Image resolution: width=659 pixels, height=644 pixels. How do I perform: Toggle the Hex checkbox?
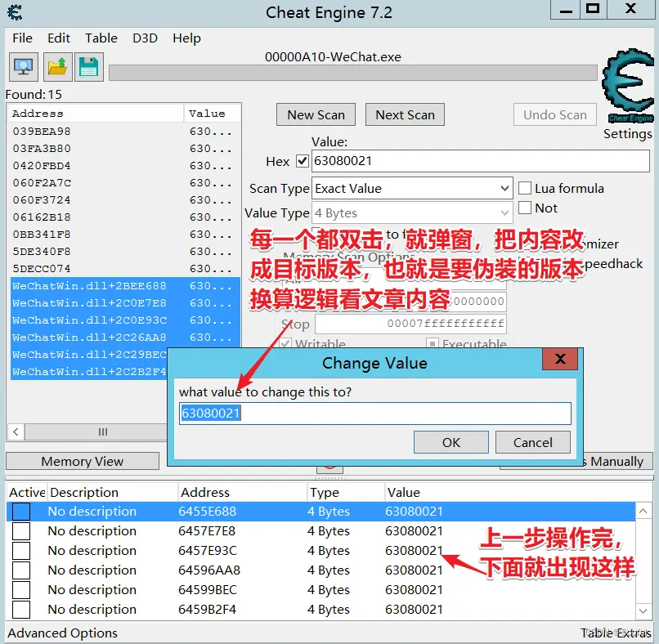(303, 161)
